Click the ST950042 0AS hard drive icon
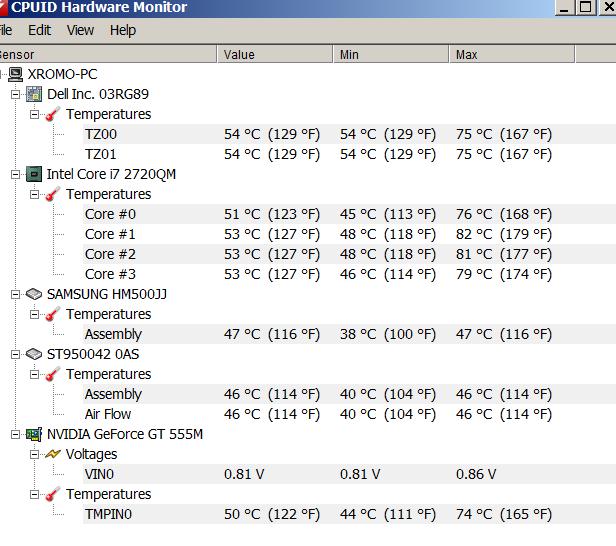This screenshot has width=616, height=546. (34, 354)
